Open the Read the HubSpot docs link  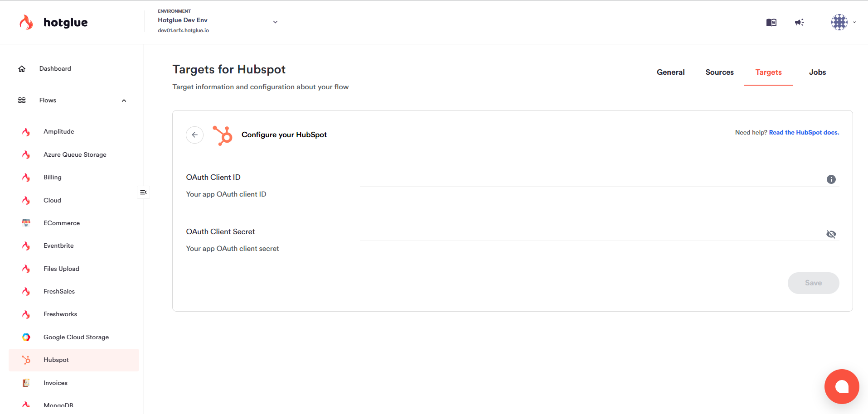point(804,133)
